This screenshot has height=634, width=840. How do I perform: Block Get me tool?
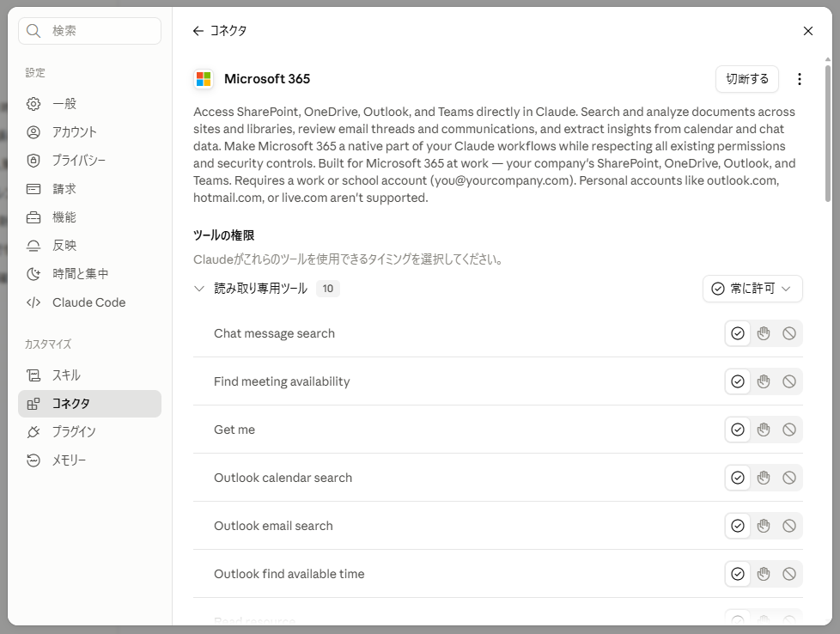point(789,430)
